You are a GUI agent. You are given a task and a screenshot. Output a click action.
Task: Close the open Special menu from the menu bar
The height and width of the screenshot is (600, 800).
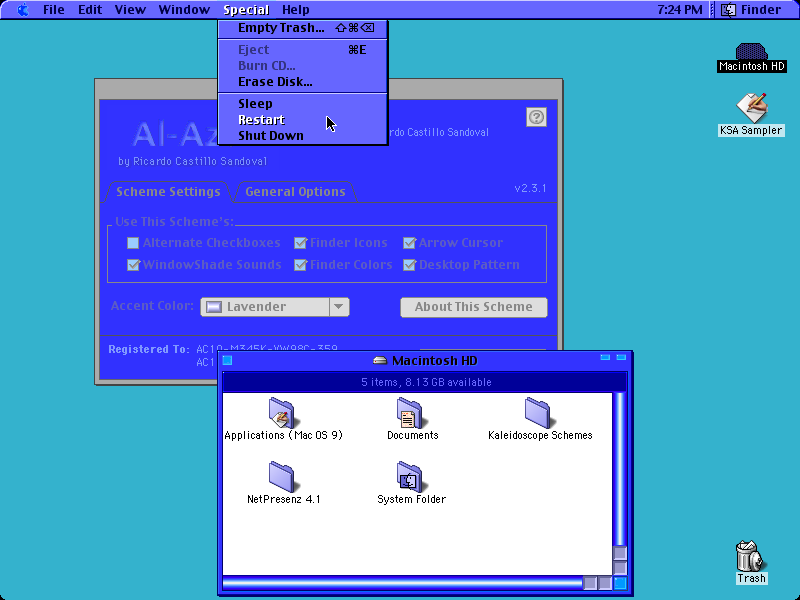click(x=246, y=10)
